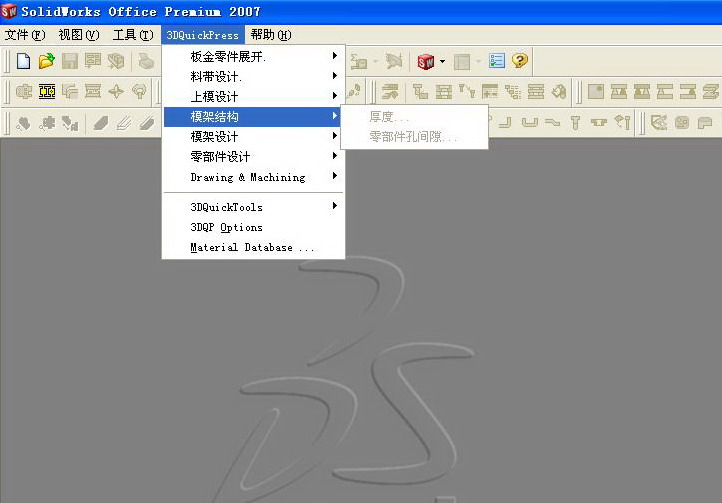The image size is (722, 503).
Task: Click the wide flat T-shaped icon
Action: point(599,123)
